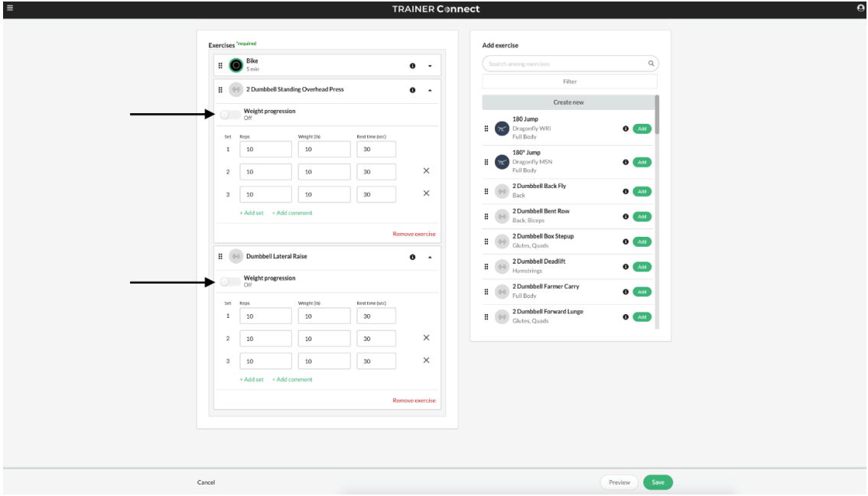Screen dimensions: 868x496
Task: Open the Filter options for exercises
Action: click(x=570, y=82)
